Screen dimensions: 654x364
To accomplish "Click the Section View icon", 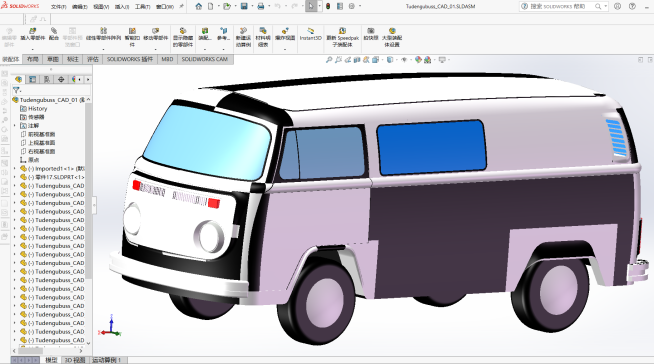I will click(x=357, y=60).
